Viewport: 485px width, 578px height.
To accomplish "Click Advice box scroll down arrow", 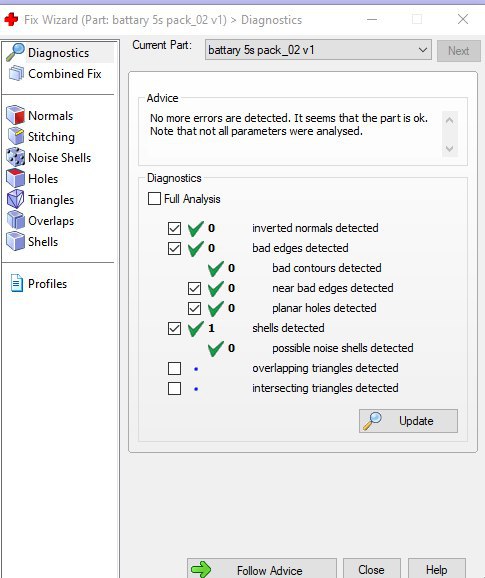I will (x=450, y=149).
